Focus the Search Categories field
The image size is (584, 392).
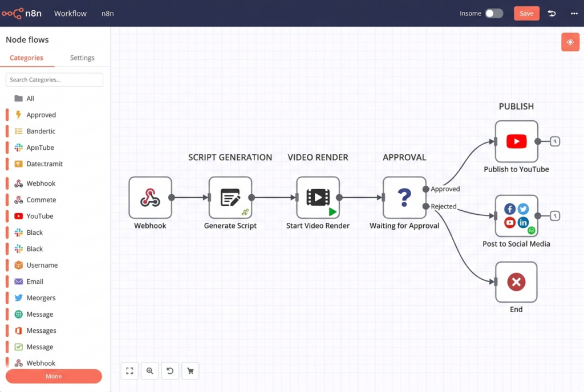(x=54, y=80)
